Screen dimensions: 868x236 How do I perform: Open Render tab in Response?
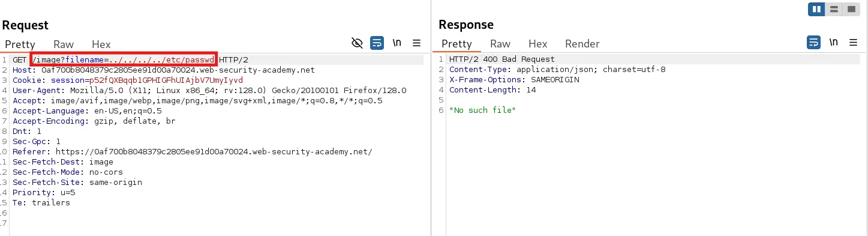click(x=582, y=44)
